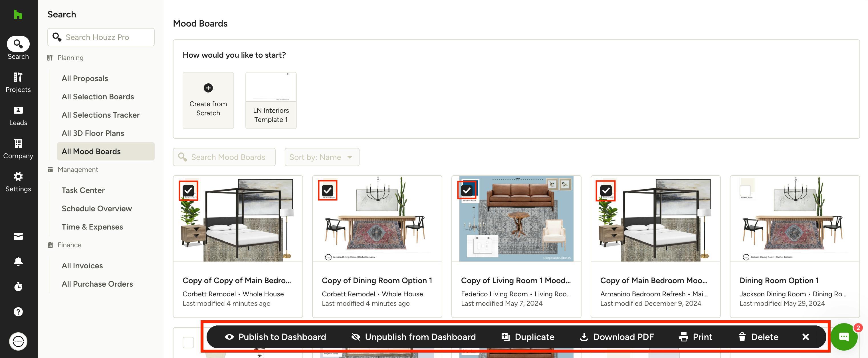Go to All Selection Boards
Viewport: 868px width, 358px height.
point(98,97)
